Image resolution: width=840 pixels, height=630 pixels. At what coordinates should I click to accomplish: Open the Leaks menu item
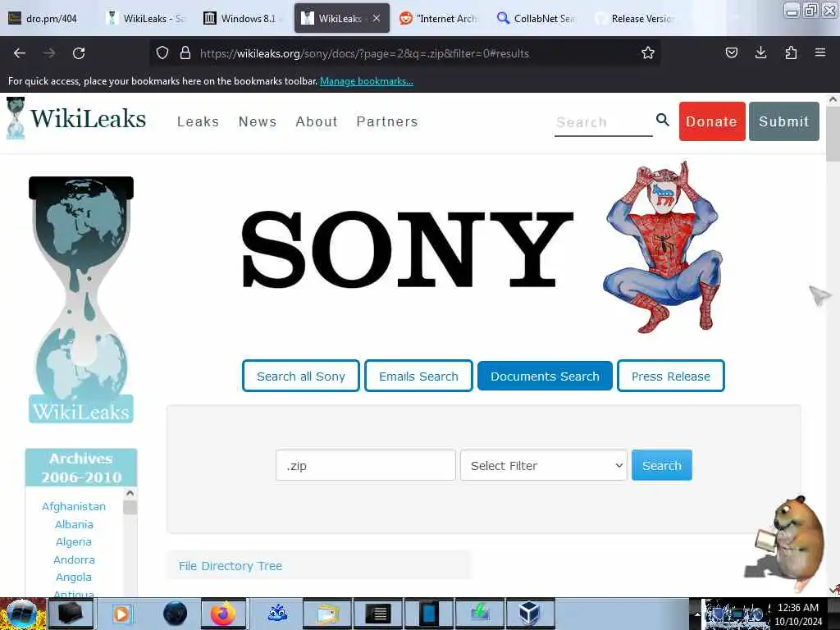point(198,121)
